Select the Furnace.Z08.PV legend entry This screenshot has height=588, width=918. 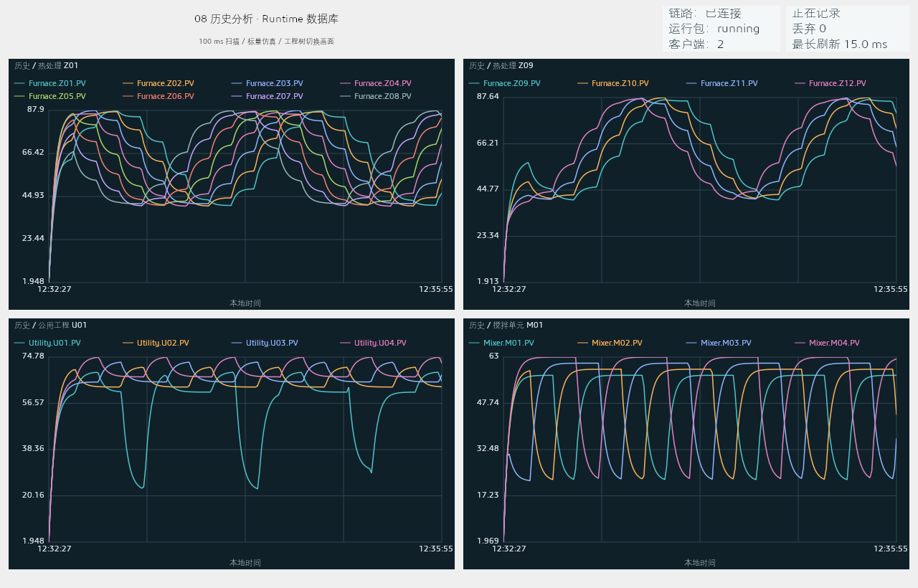[x=375, y=96]
